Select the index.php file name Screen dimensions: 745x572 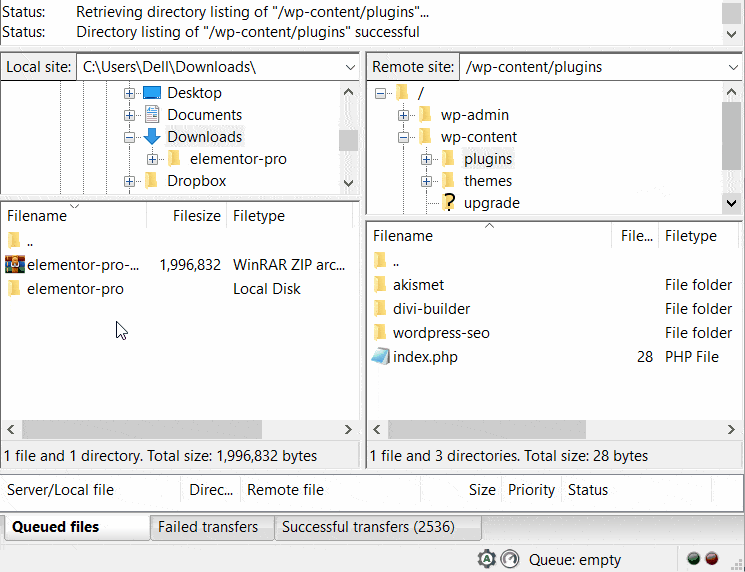point(425,357)
